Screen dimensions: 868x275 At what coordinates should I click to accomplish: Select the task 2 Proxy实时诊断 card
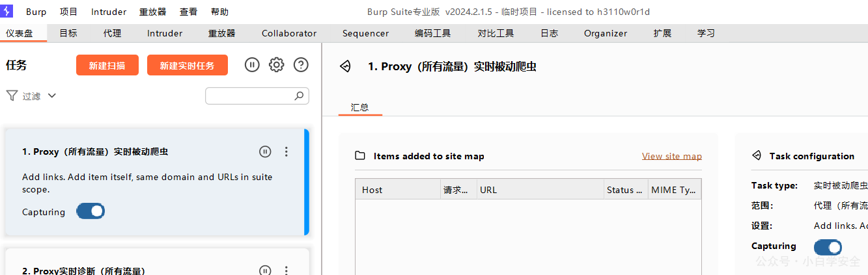pyautogui.click(x=156, y=262)
